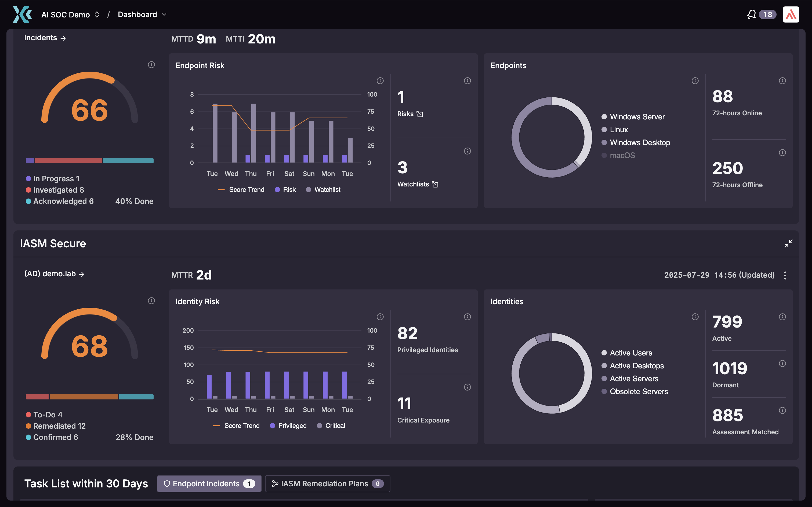Open the AI SOC Demo project switcher

pos(97,14)
